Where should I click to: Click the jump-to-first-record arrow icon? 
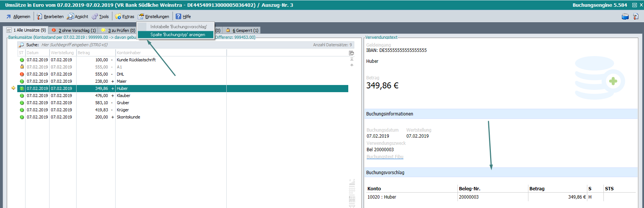pyautogui.click(x=352, y=59)
